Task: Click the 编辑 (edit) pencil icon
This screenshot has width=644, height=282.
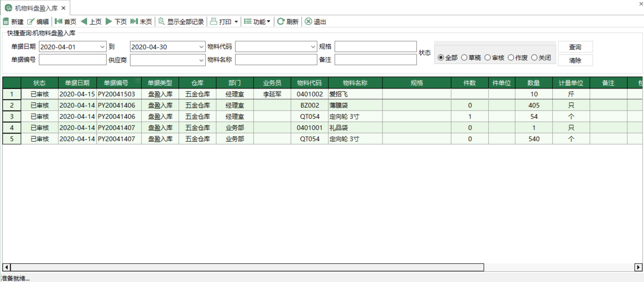Action: (31, 21)
